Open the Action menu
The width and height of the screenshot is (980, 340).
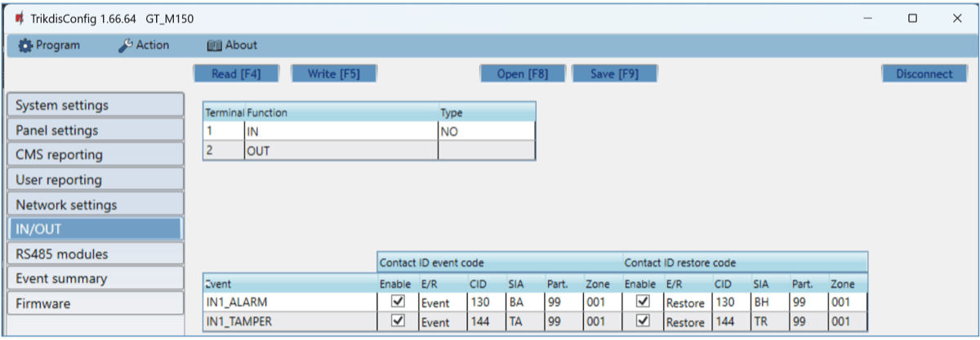pos(144,46)
